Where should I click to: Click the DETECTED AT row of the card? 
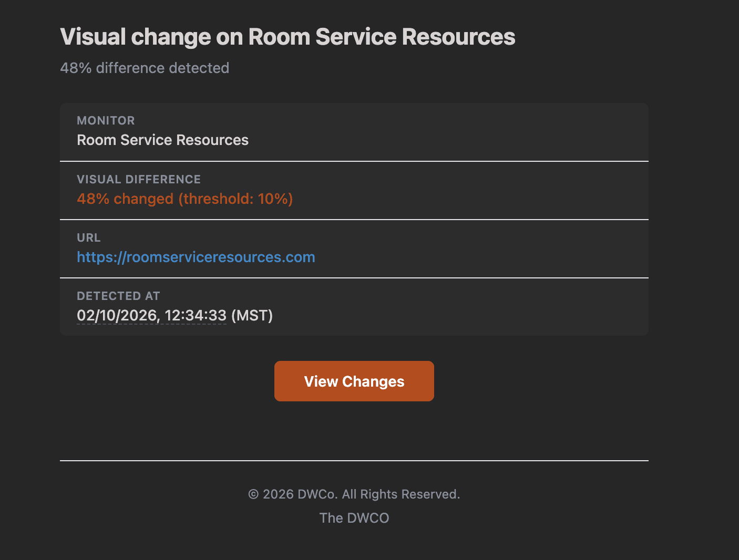click(x=354, y=307)
